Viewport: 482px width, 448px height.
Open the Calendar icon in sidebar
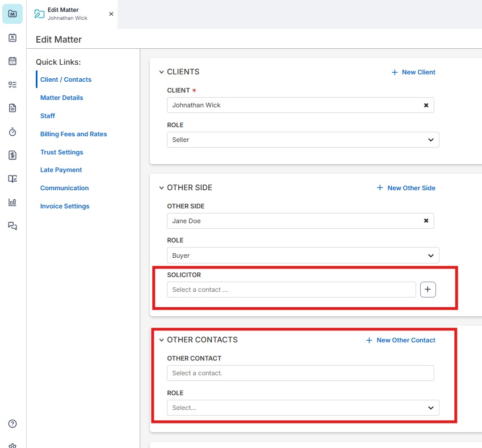(12, 61)
